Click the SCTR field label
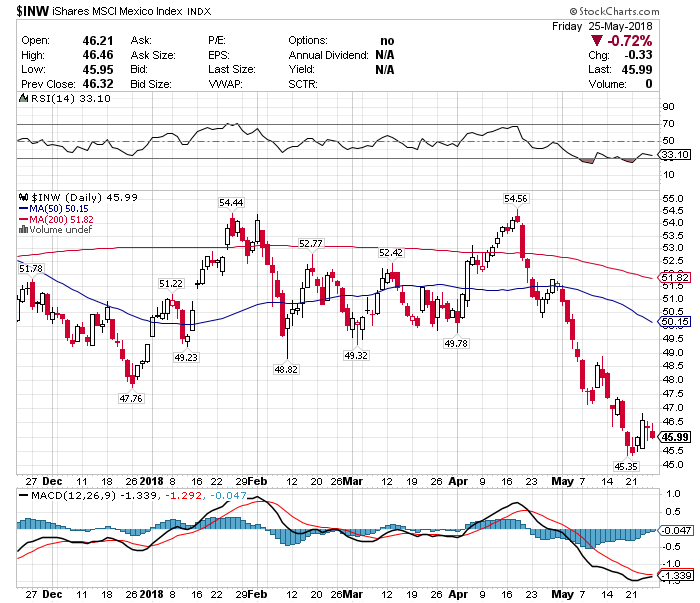 coord(303,84)
